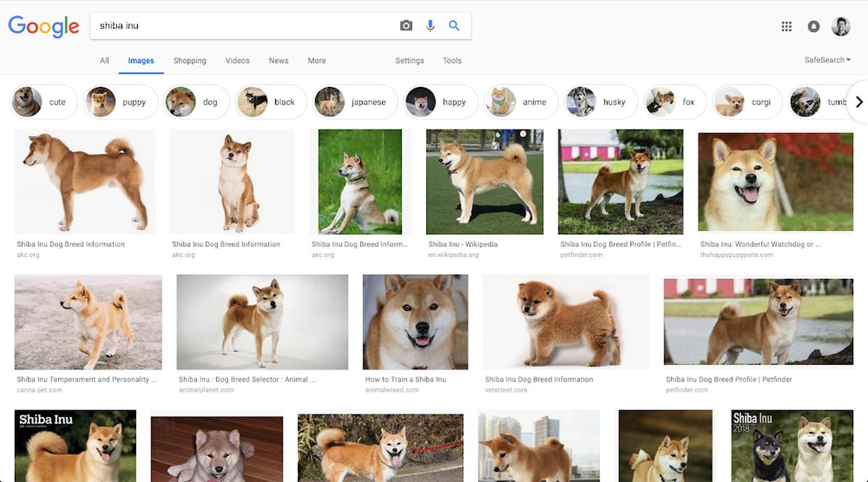Click the blue magnifying glass search icon
Screen dimensions: 868x482
(454, 26)
